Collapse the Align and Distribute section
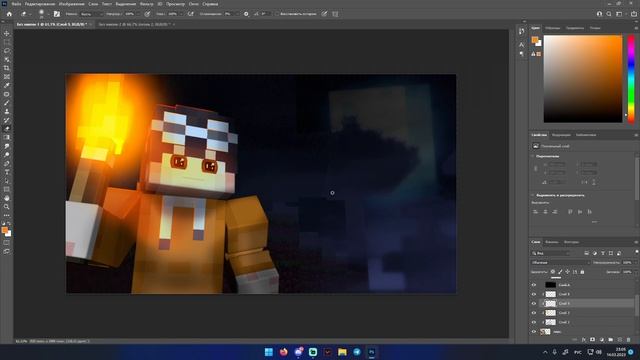The height and width of the screenshot is (360, 640). 533,196
